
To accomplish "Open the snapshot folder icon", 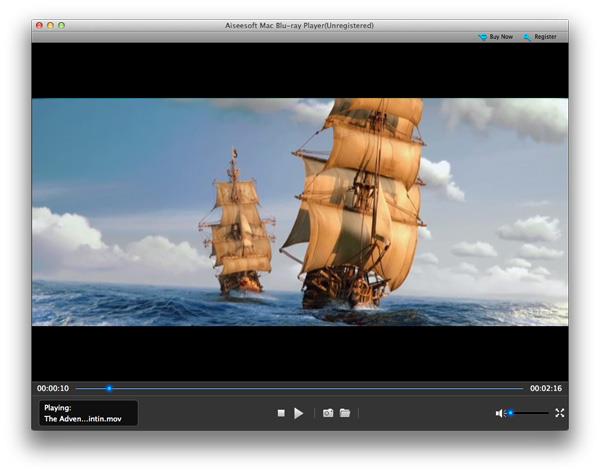I will click(x=345, y=413).
